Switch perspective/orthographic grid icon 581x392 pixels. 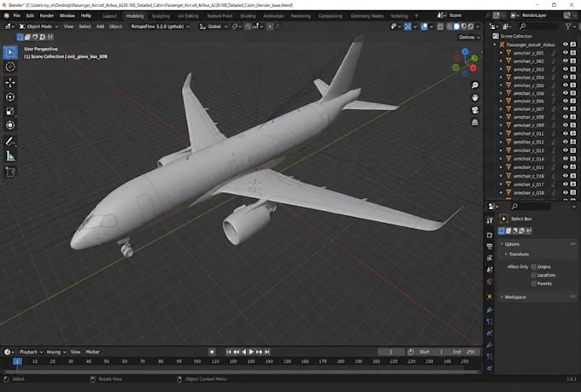475,122
